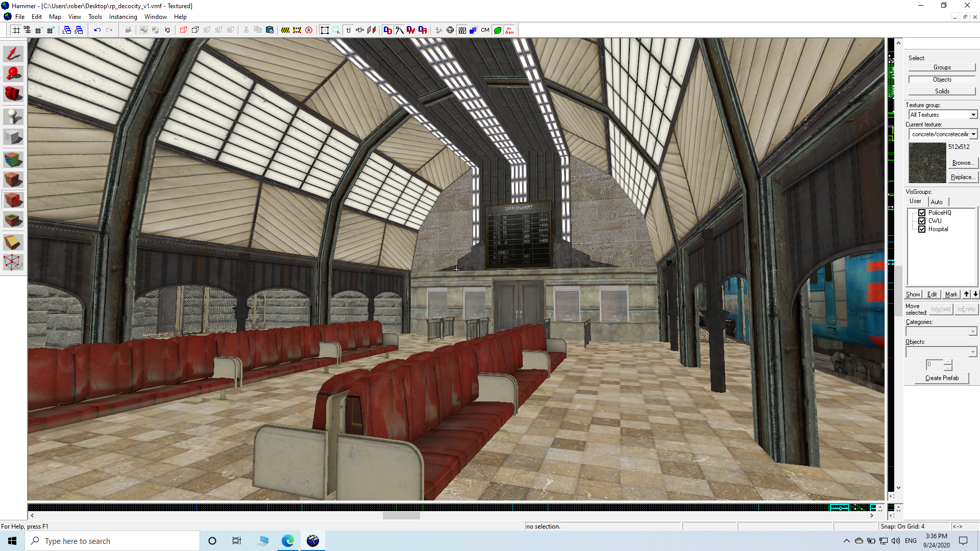
Task: Select the Block tool (grey cube)
Action: tap(13, 137)
